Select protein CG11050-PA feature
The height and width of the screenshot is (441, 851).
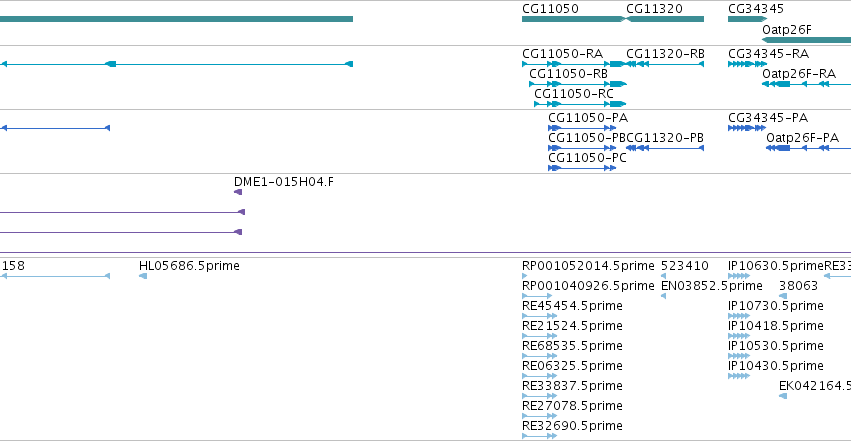[582, 128]
